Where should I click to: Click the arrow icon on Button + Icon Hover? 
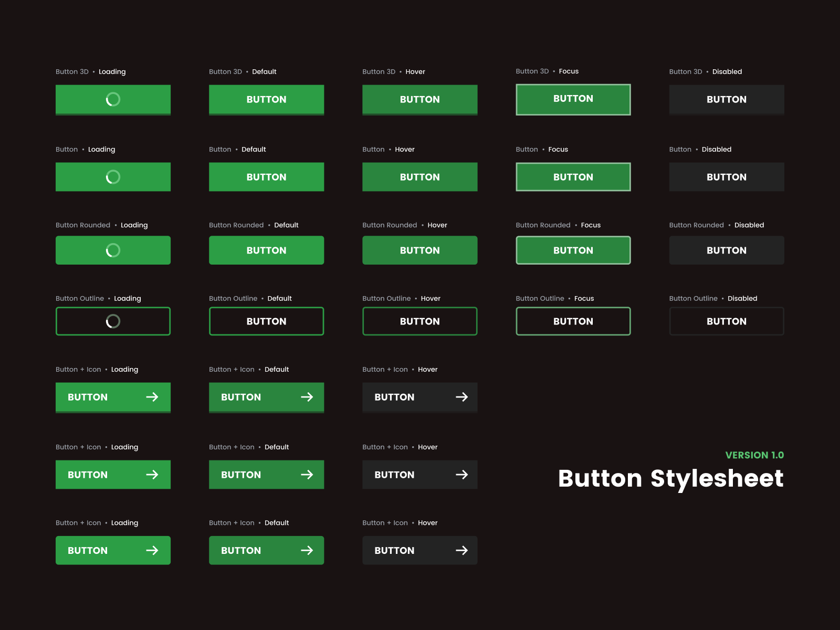point(463,397)
